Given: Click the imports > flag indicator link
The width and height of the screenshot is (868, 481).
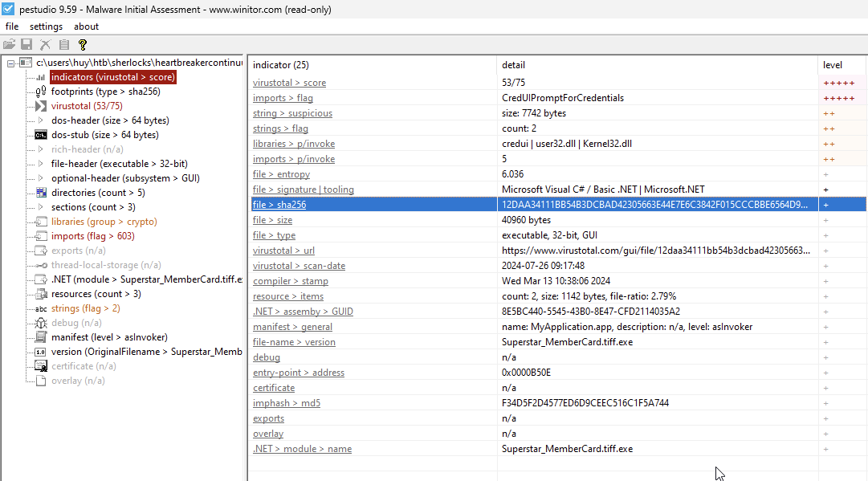Looking at the screenshot, I should [x=283, y=98].
